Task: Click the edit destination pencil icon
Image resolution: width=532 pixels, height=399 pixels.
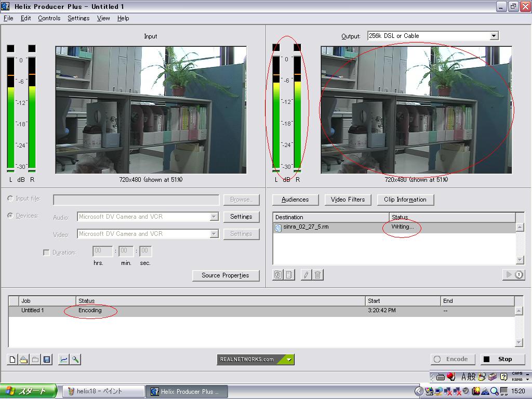Action: (306, 274)
